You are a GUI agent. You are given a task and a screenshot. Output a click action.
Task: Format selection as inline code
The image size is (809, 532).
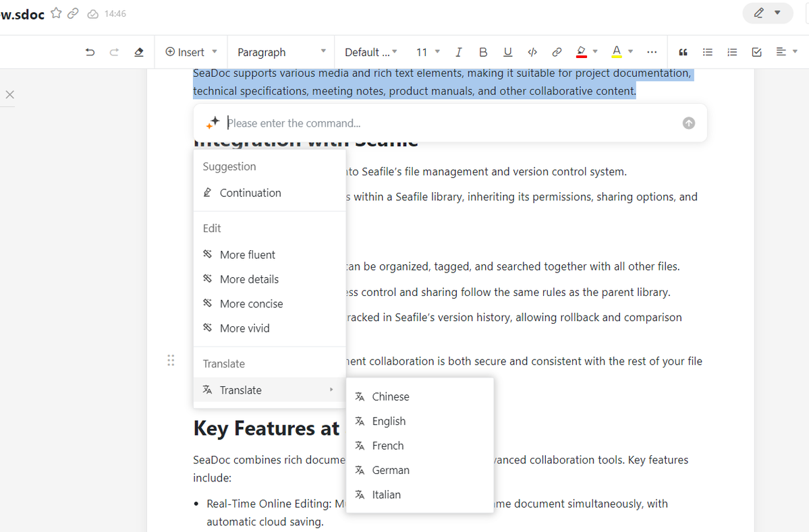(532, 52)
